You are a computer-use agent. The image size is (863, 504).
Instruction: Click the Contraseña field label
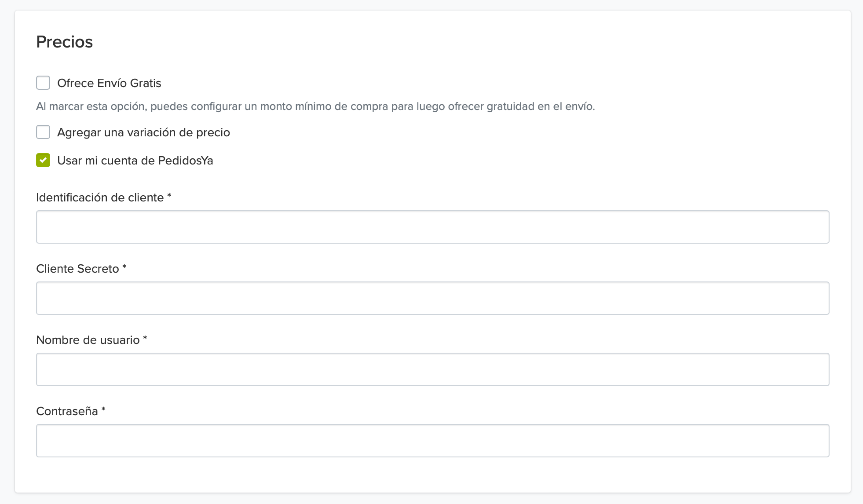pos(67,411)
